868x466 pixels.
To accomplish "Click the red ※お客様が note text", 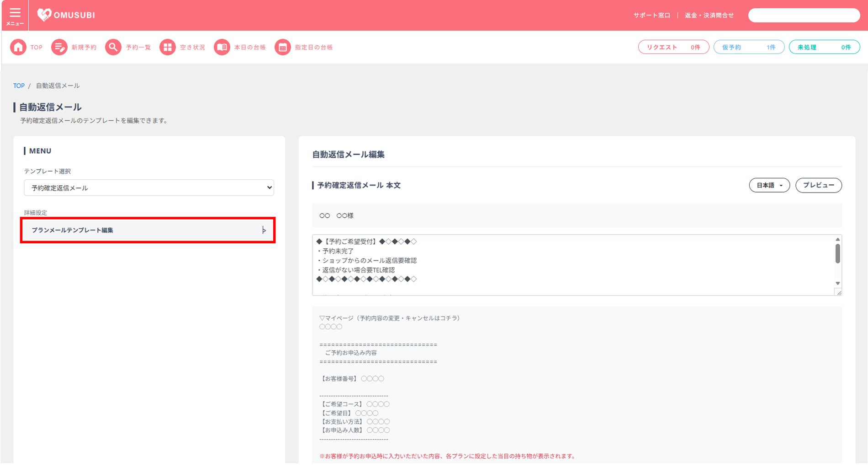I will (447, 456).
